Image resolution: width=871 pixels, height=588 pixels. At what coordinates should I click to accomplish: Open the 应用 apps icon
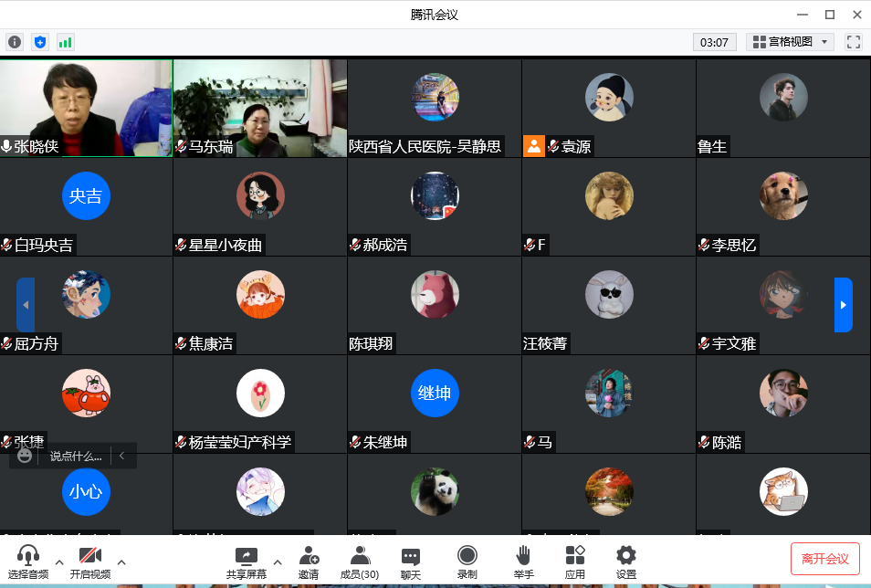click(x=574, y=562)
